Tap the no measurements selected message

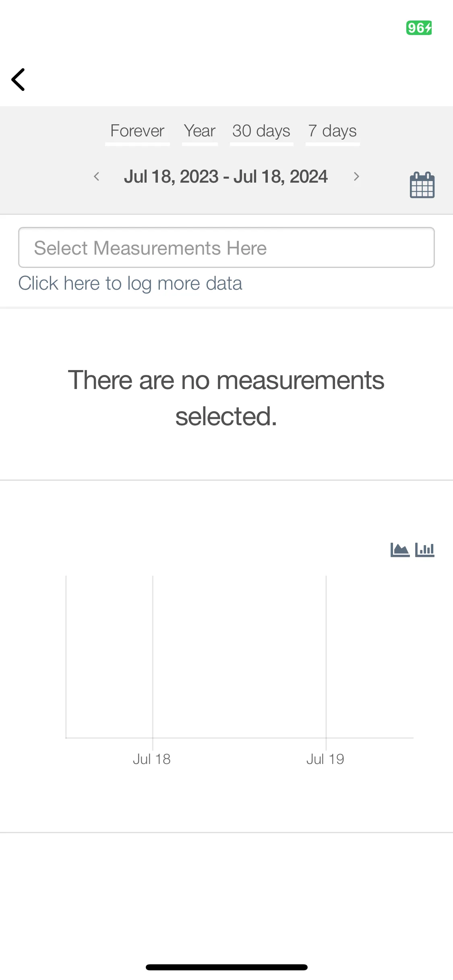click(226, 398)
